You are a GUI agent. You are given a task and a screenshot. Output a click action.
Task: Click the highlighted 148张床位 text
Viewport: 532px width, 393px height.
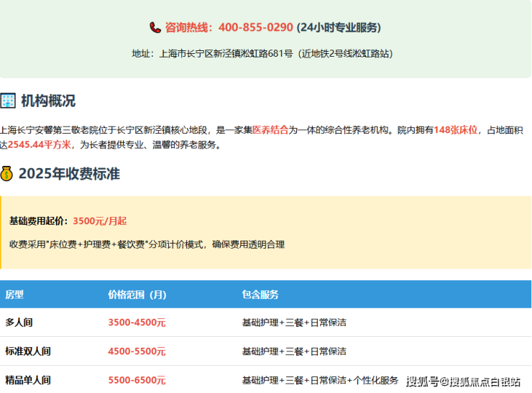[x=455, y=130]
